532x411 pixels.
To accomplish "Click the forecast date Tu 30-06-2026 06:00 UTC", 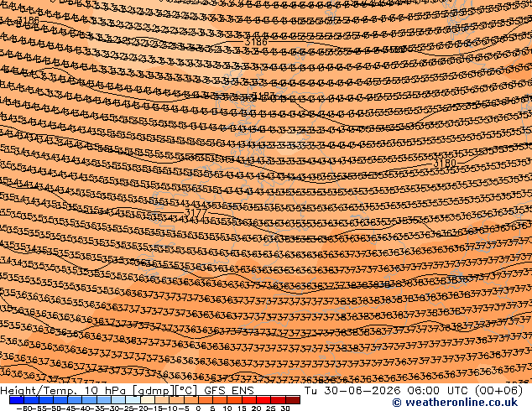I will (385, 391).
